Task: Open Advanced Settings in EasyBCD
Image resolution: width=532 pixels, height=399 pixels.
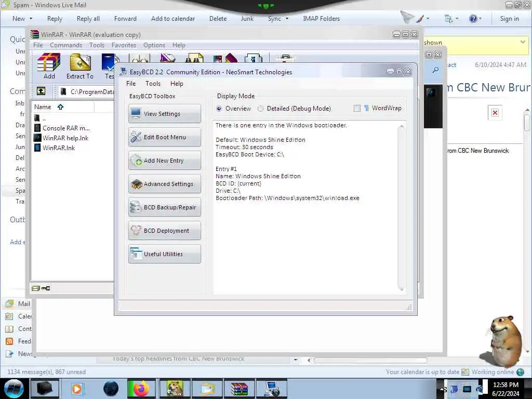Action: tap(165, 184)
